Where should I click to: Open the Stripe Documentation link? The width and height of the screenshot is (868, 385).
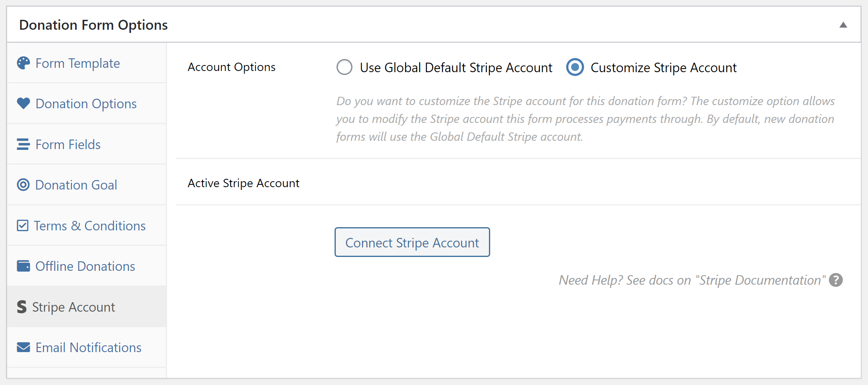click(x=760, y=280)
